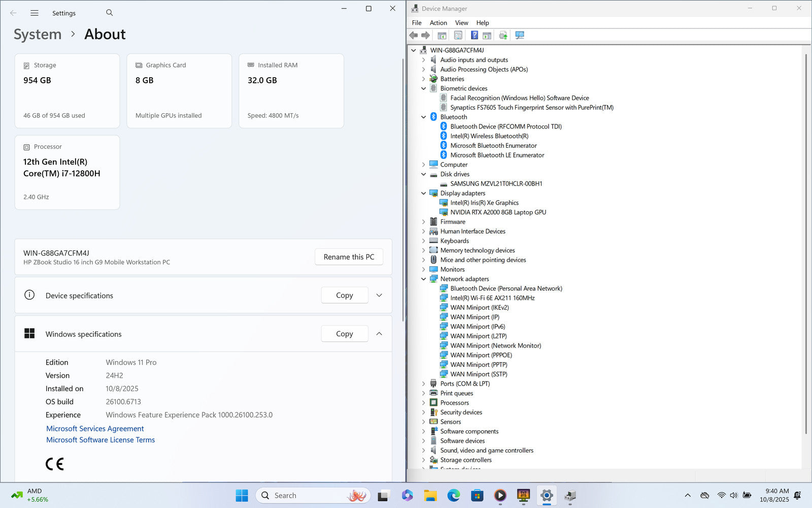The height and width of the screenshot is (508, 812).
Task: Open Microsoft Edge from the taskbar
Action: (453, 495)
